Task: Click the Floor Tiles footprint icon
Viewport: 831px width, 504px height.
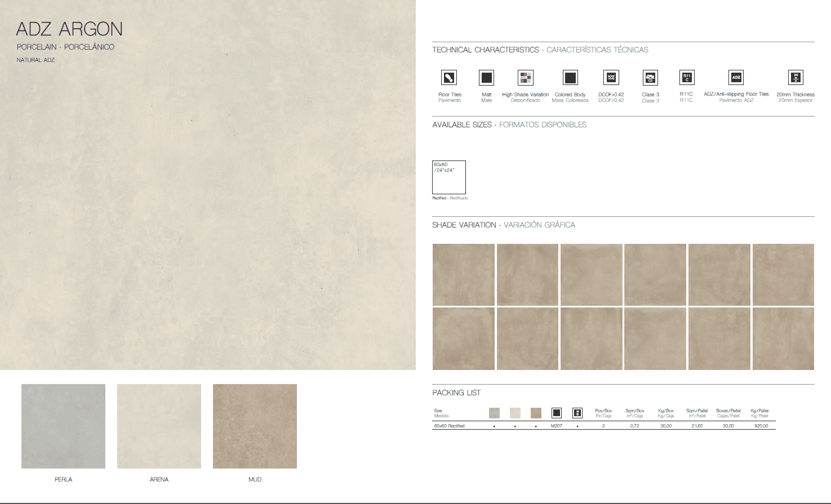Action: (449, 78)
